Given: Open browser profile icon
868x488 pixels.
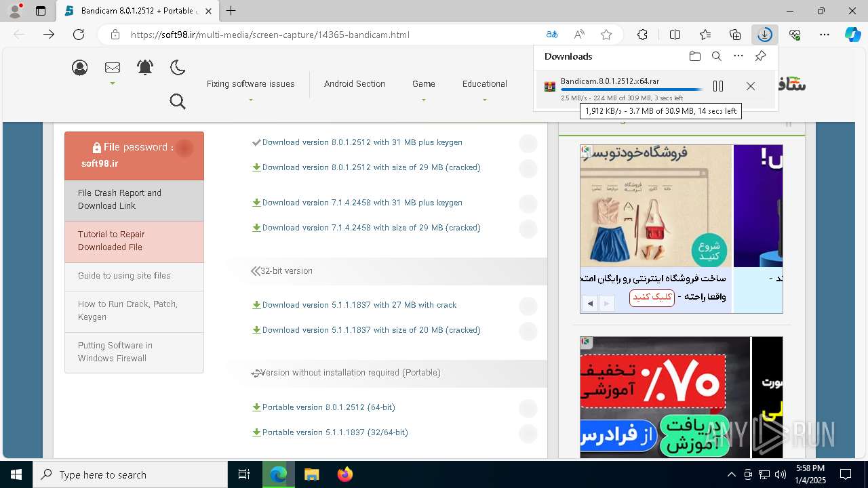Looking at the screenshot, I should click(x=15, y=11).
